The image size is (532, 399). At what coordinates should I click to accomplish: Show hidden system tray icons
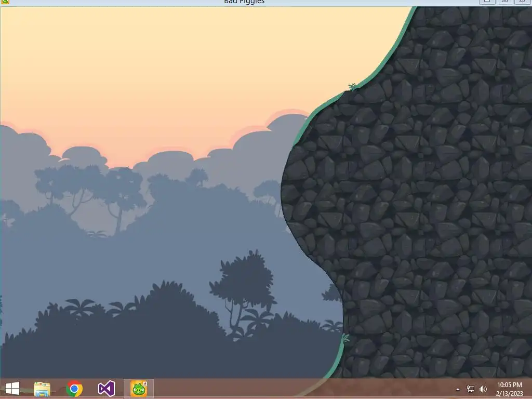coord(458,389)
